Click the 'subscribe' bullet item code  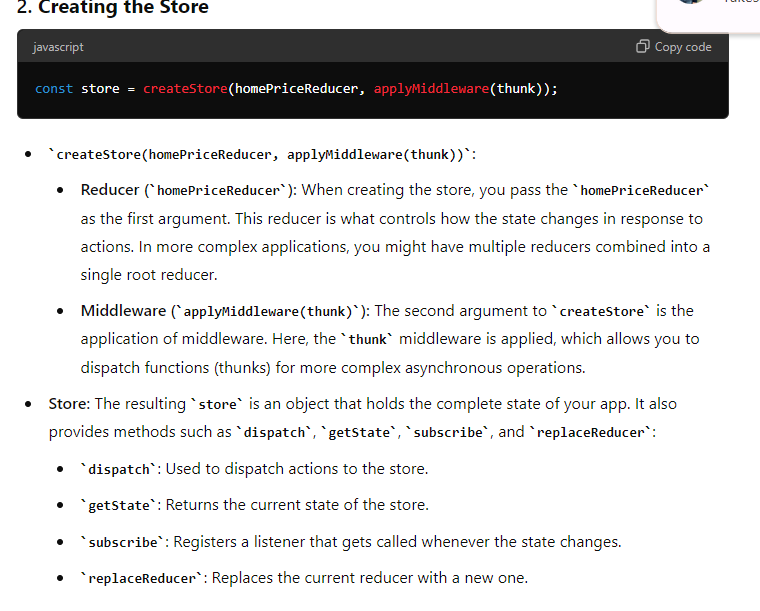point(123,542)
